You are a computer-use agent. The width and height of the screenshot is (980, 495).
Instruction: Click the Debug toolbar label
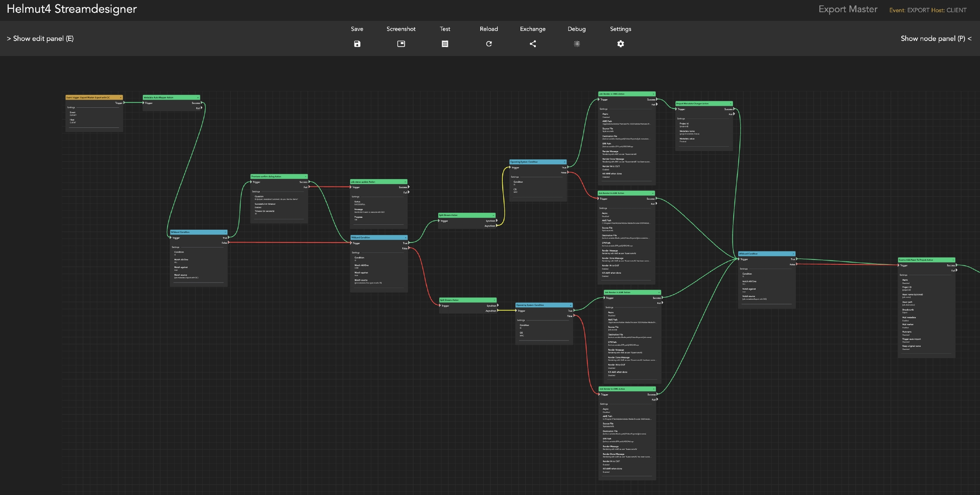pyautogui.click(x=576, y=29)
